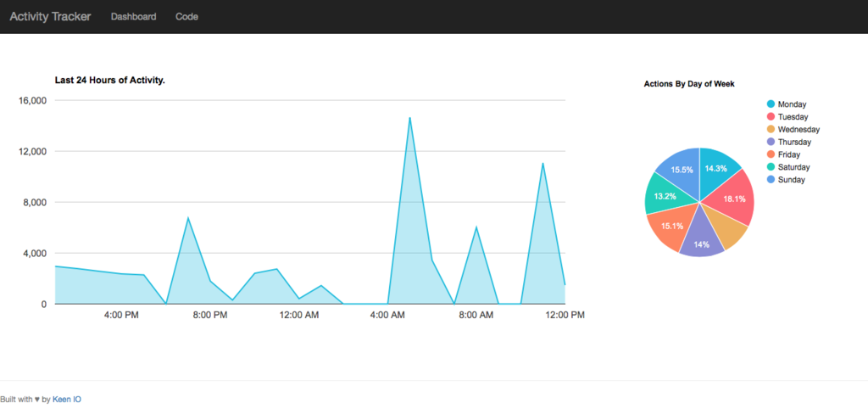868x420 pixels.
Task: Click the Tuesday legend color dot
Action: (x=771, y=117)
